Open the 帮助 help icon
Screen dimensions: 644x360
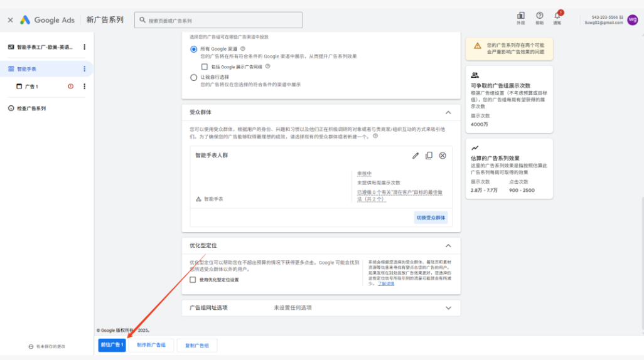[x=539, y=16]
